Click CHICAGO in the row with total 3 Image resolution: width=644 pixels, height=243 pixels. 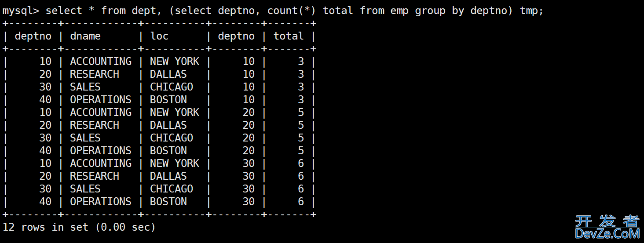172,87
